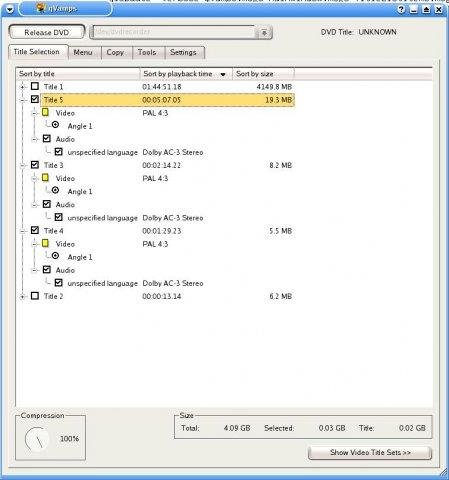Click the yellow Video icon under Title 5

point(45,112)
